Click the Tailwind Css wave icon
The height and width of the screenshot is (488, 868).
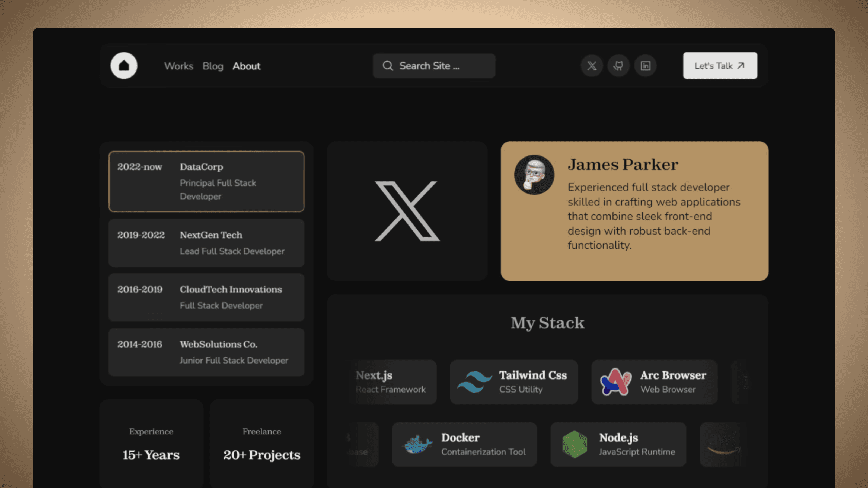click(474, 382)
